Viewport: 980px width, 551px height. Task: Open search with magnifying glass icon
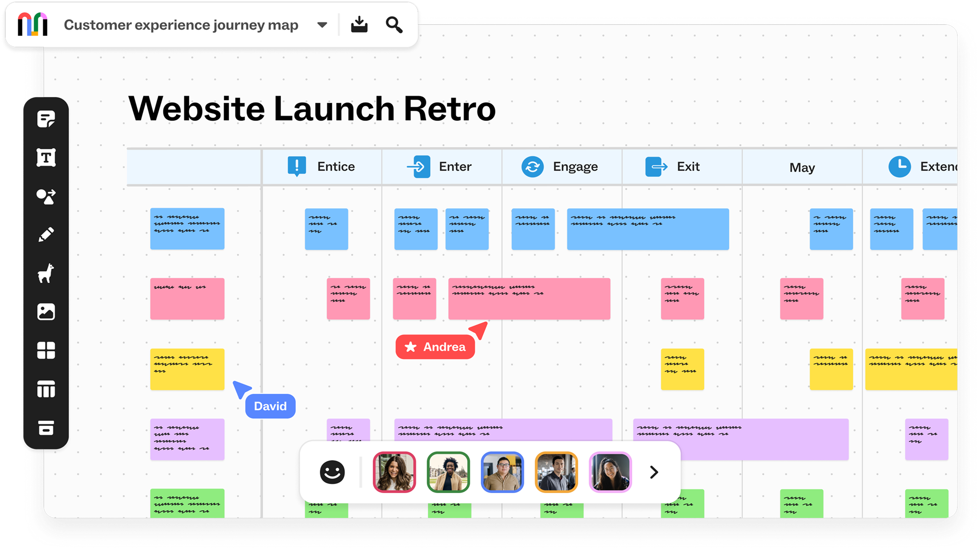pos(394,25)
